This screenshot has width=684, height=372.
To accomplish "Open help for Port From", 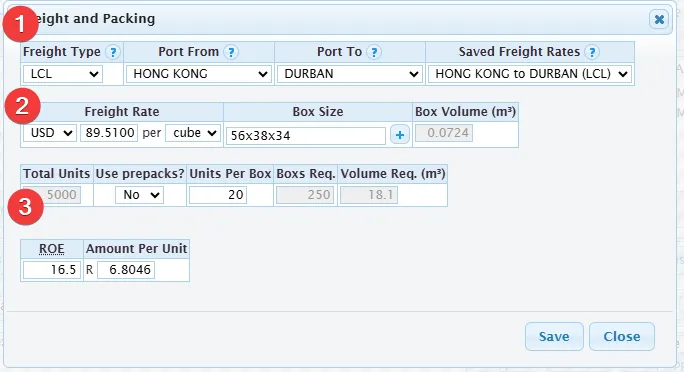I will tap(231, 52).
